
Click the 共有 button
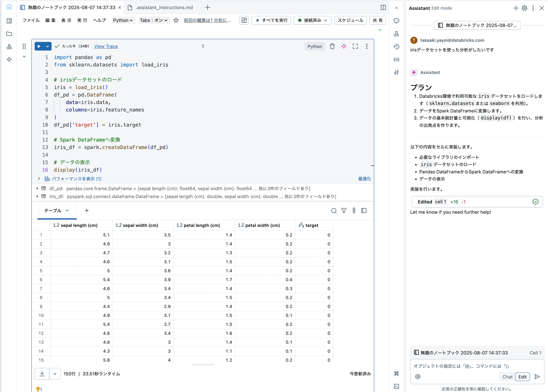pyautogui.click(x=378, y=20)
